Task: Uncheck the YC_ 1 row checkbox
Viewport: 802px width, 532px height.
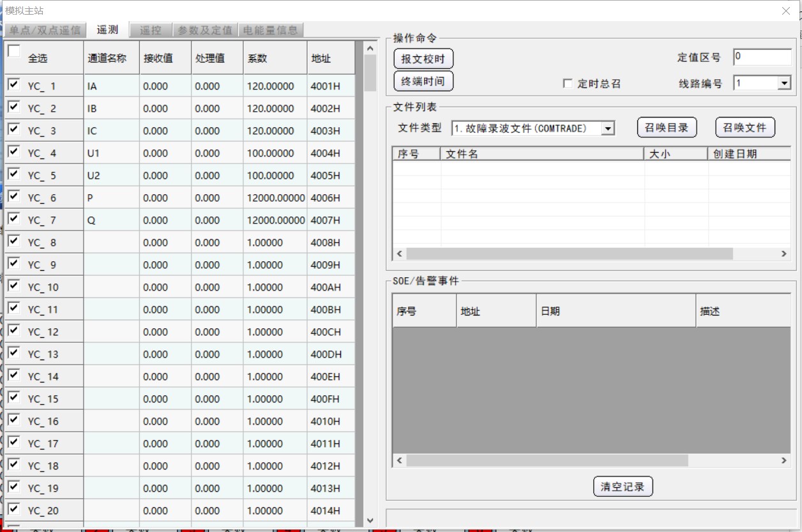Action: pos(13,84)
